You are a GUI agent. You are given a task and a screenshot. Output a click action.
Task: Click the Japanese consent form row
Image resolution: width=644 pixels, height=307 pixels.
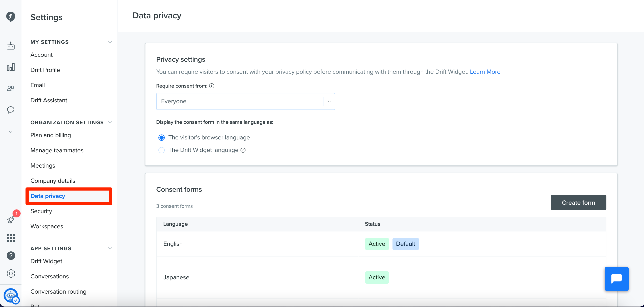point(381,278)
